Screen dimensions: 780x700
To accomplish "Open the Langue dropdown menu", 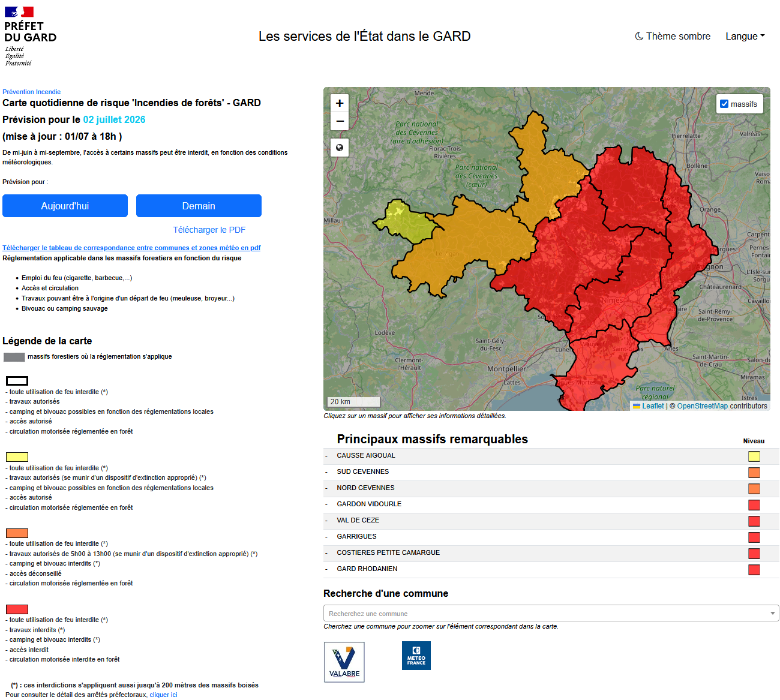I will click(x=745, y=36).
